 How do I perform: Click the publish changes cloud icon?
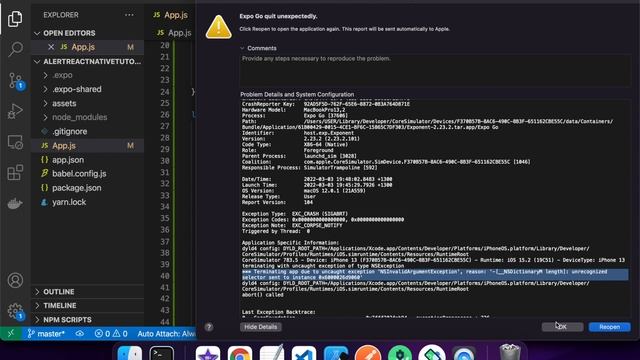click(x=80, y=333)
